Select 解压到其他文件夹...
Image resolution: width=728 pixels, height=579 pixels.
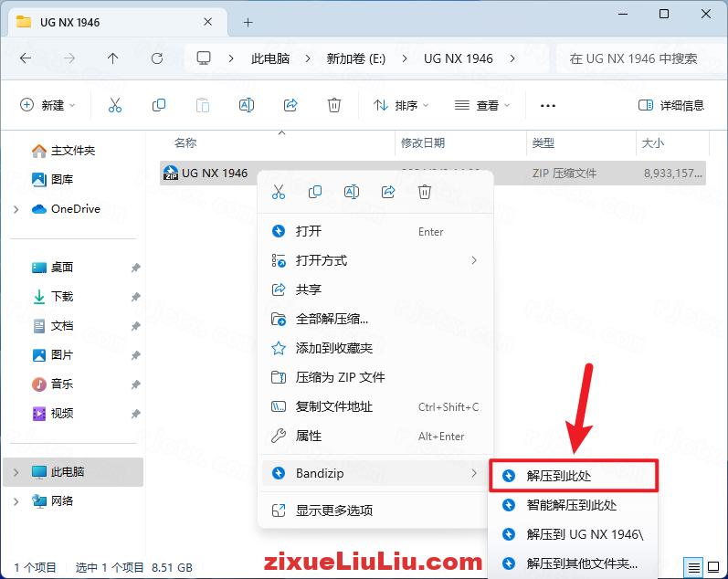point(574,563)
